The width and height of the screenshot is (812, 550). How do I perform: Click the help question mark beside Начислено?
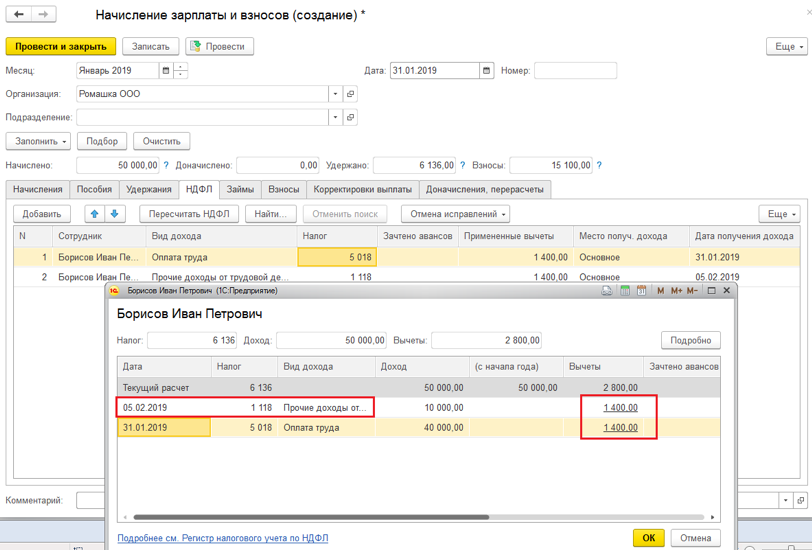point(166,165)
